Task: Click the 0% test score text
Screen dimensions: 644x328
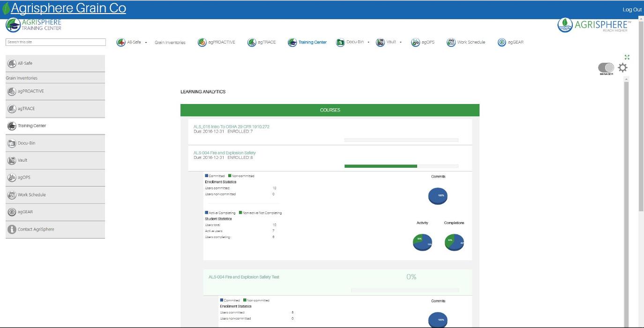Action: click(412, 277)
